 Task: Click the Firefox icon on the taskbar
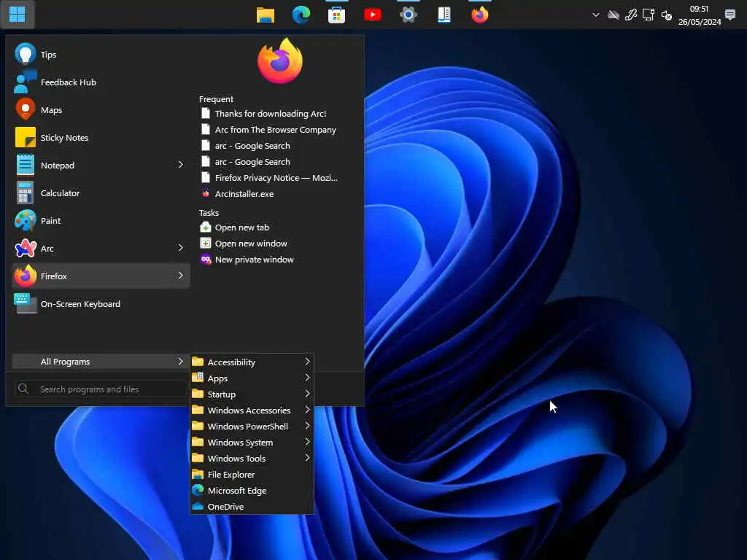(x=480, y=15)
